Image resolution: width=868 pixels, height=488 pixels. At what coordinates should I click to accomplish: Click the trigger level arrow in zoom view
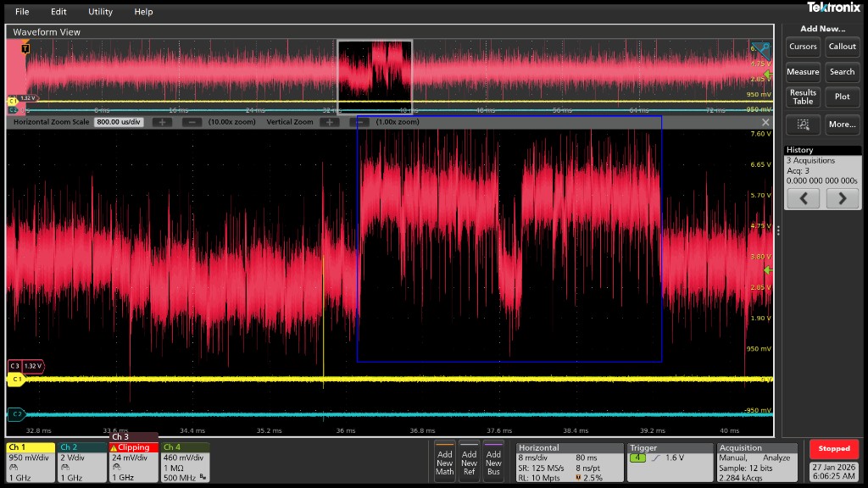768,270
